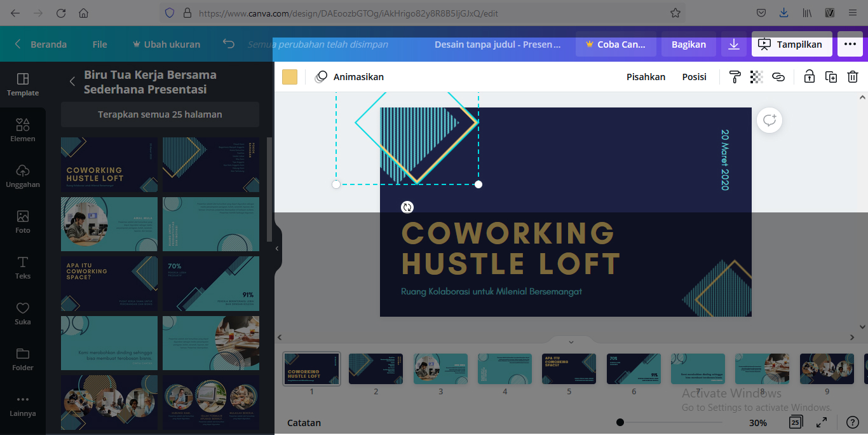Select slide 5 thumbnail
The image size is (868, 435).
569,368
